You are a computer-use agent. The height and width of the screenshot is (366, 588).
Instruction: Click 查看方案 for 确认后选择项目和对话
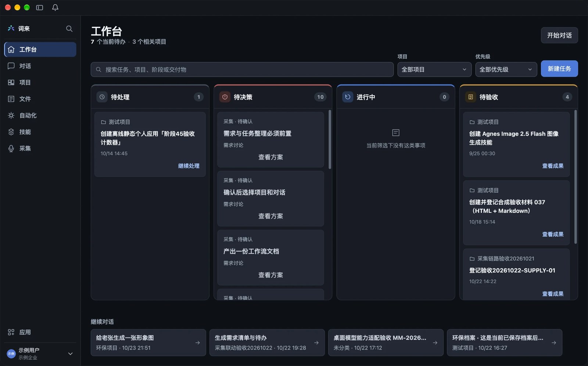pyautogui.click(x=270, y=216)
